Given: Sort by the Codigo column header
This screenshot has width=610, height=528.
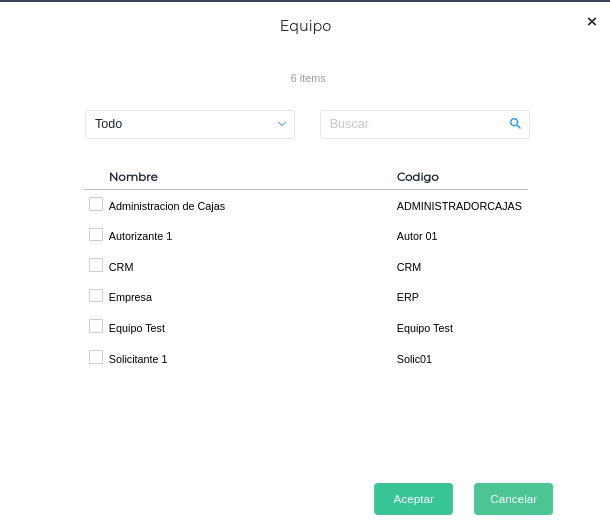Looking at the screenshot, I should 418,177.
